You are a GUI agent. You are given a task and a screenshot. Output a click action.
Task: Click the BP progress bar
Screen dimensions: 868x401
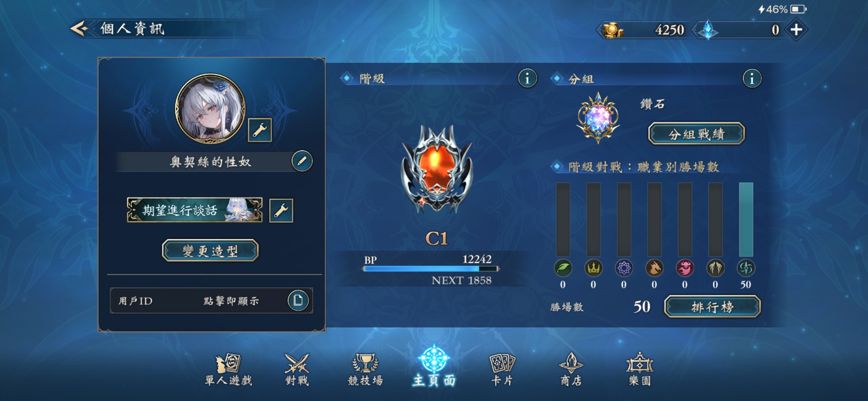431,269
